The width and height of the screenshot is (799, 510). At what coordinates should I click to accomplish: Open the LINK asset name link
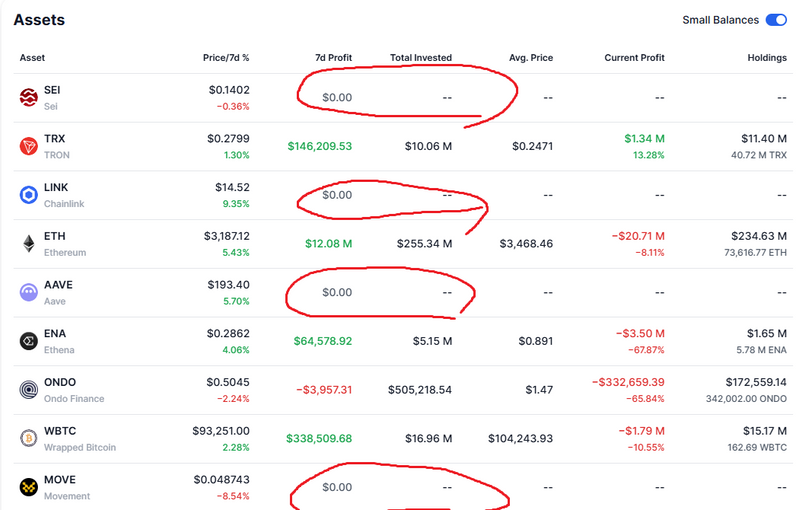coord(54,188)
